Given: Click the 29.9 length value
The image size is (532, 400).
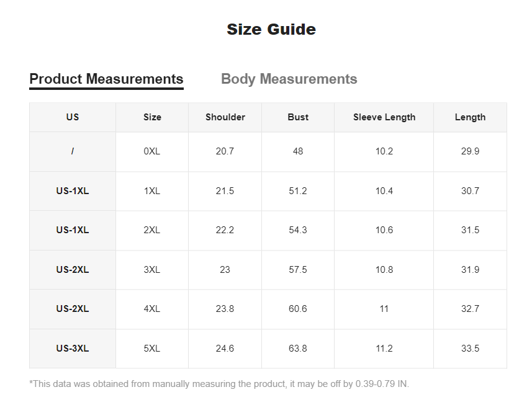Looking at the screenshot, I should coord(471,151).
